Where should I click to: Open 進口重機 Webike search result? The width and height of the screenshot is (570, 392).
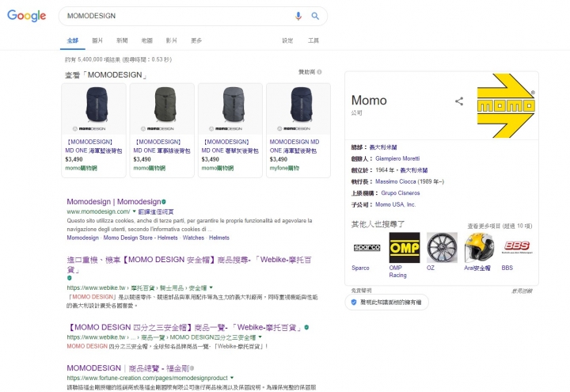189,265
